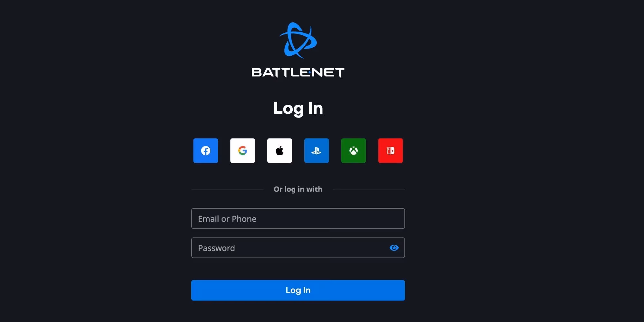Screen dimensions: 644x322
Task: Click the divider line left of "Or log in with"
Action: pyautogui.click(x=227, y=189)
